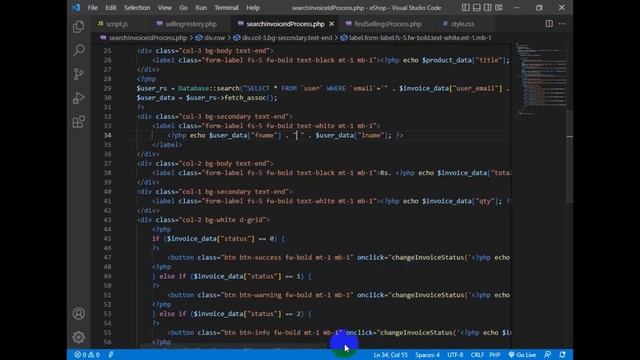Open the Source Control view

[78, 74]
